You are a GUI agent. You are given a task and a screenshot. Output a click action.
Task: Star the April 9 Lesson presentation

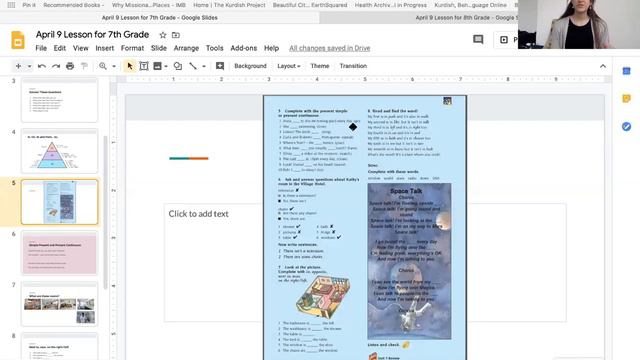tap(163, 35)
